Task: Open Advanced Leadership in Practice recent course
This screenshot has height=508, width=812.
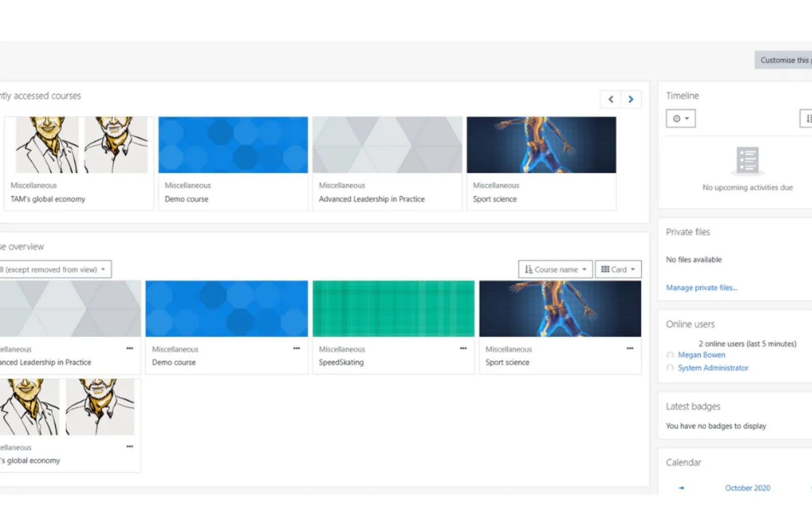Action: point(371,199)
